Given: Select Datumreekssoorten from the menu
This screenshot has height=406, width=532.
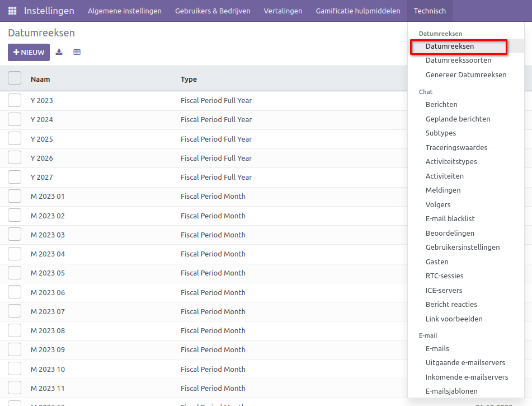Looking at the screenshot, I should tap(458, 60).
